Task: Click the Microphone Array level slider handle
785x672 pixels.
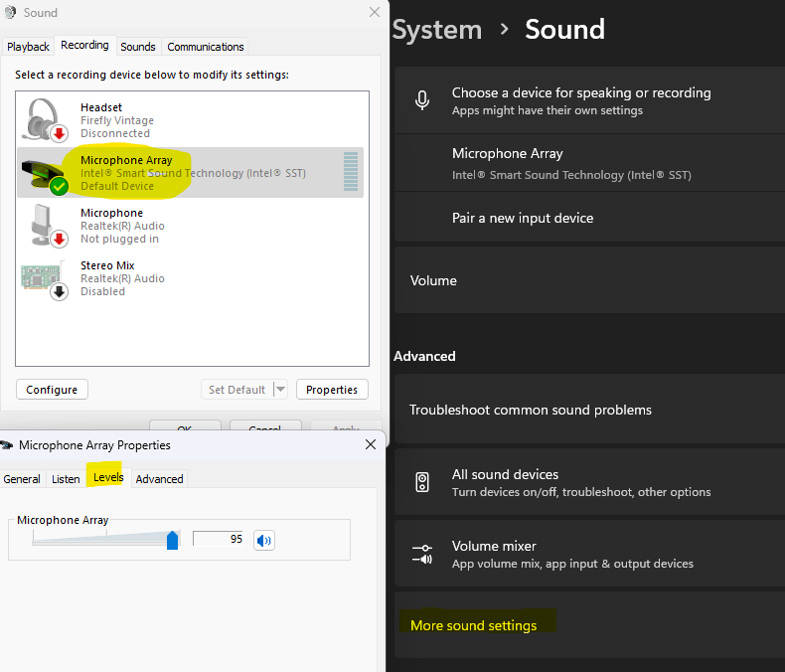Action: pos(172,540)
